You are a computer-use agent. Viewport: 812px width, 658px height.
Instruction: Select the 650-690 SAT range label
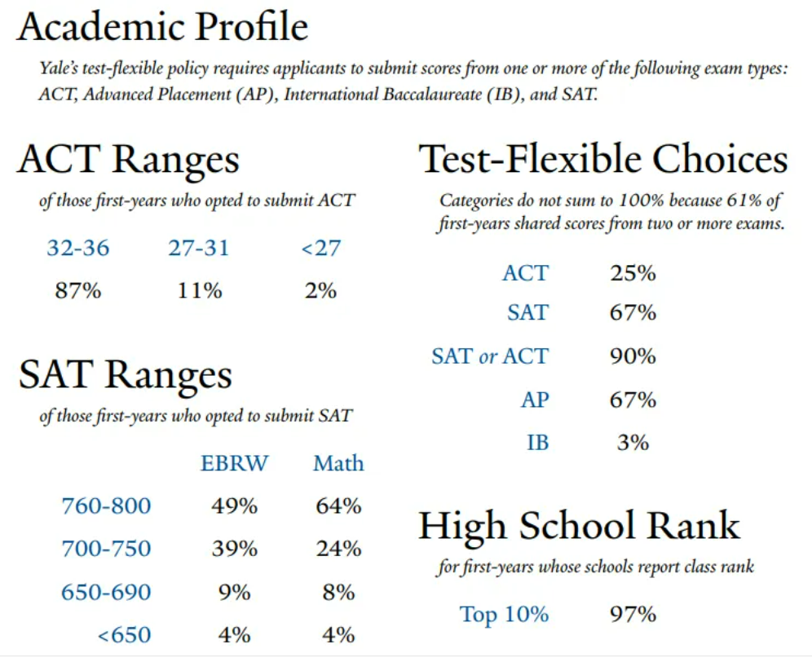pos(106,592)
